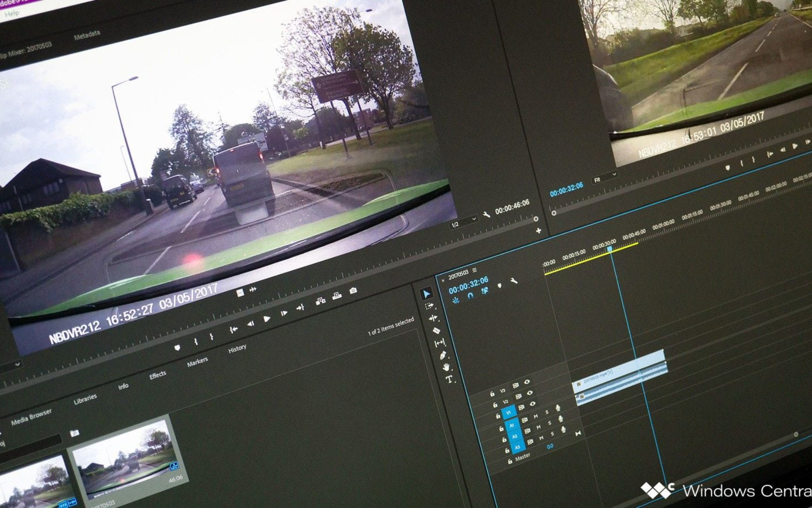Open the source monitor button editor plus
The height and width of the screenshot is (508, 812).
[538, 231]
